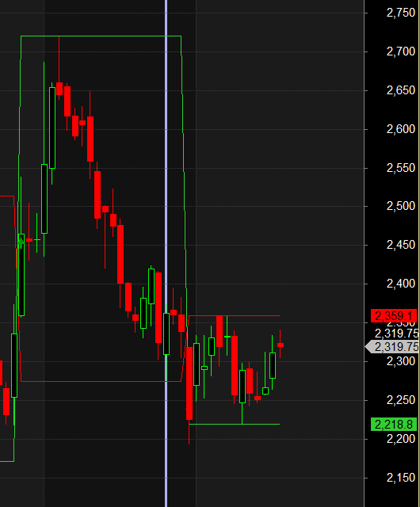Click the 2,650 price axis label
Screen dimensions: 420x507
pos(401,90)
